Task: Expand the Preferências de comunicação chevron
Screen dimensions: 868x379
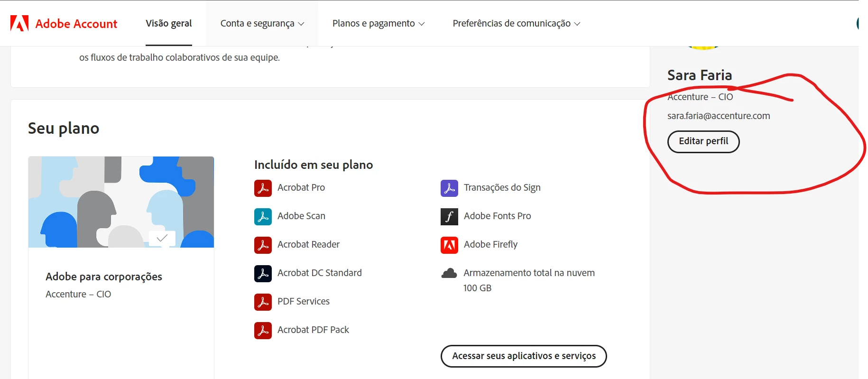Action: point(577,24)
